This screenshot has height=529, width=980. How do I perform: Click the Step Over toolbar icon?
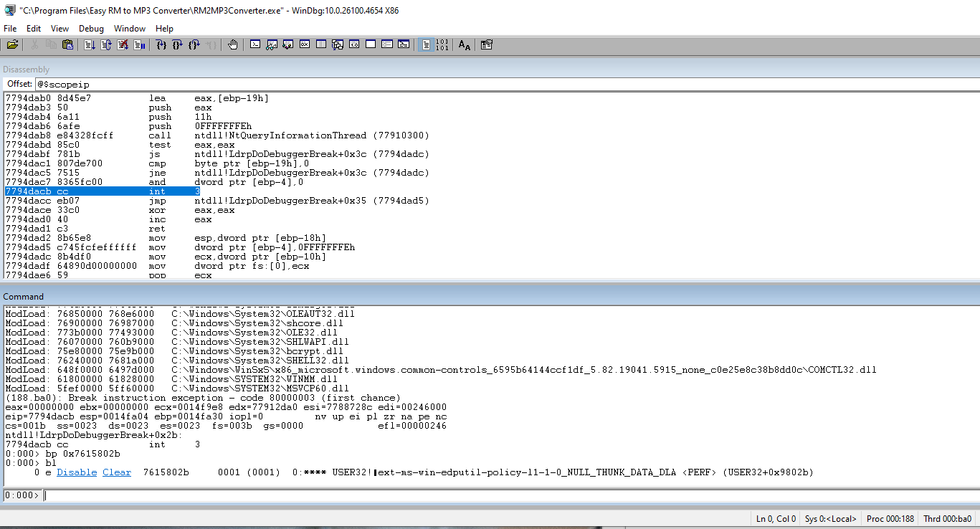[178, 45]
